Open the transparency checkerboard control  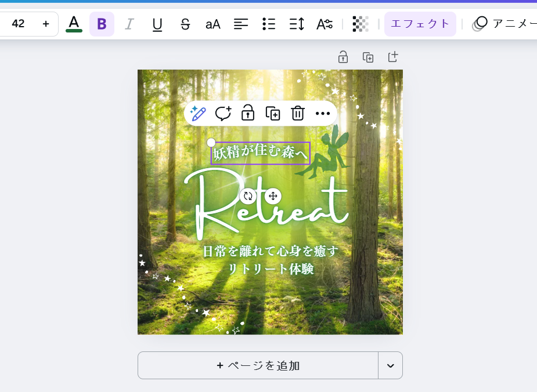[x=361, y=24]
